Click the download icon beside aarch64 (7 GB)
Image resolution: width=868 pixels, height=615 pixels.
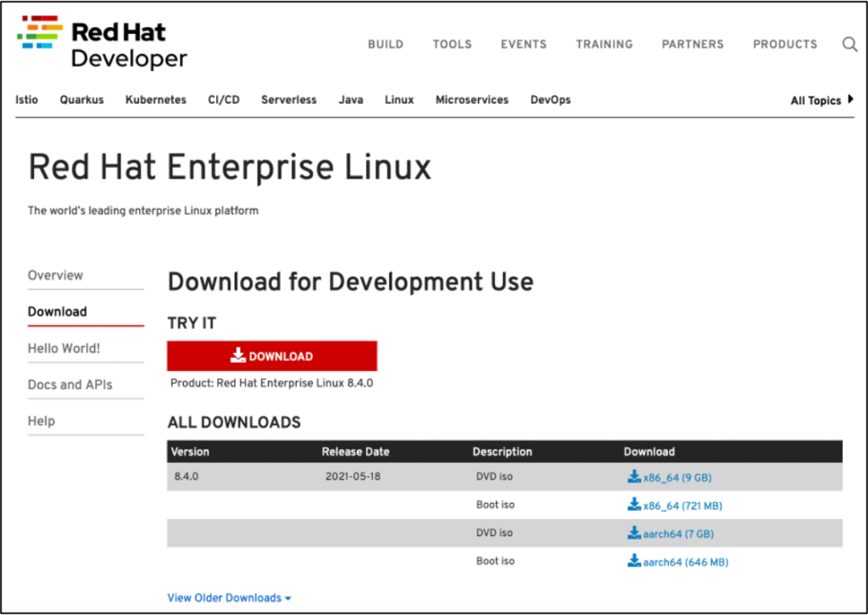click(x=634, y=533)
